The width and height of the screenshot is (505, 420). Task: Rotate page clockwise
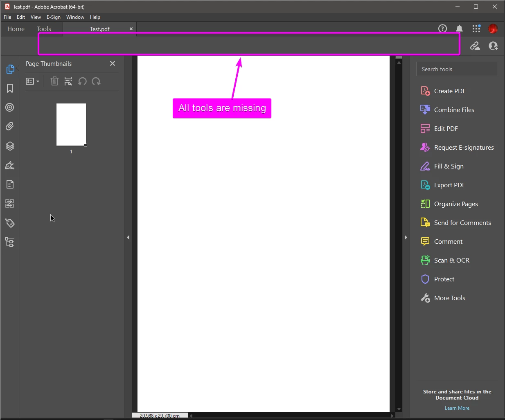click(x=96, y=81)
